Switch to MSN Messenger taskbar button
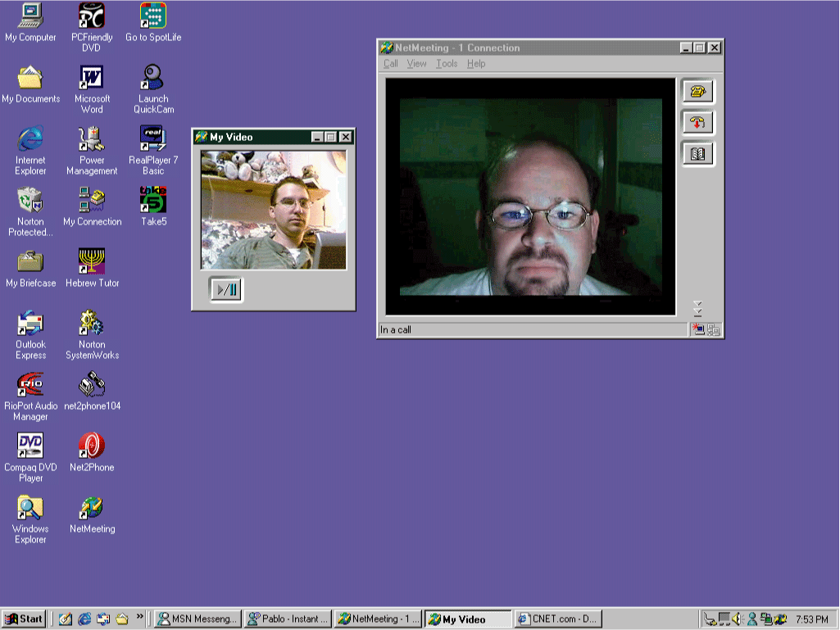840x630 pixels. [x=198, y=619]
